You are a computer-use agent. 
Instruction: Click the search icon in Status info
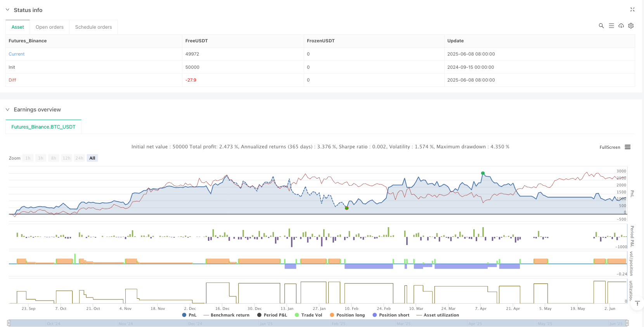pos(601,26)
